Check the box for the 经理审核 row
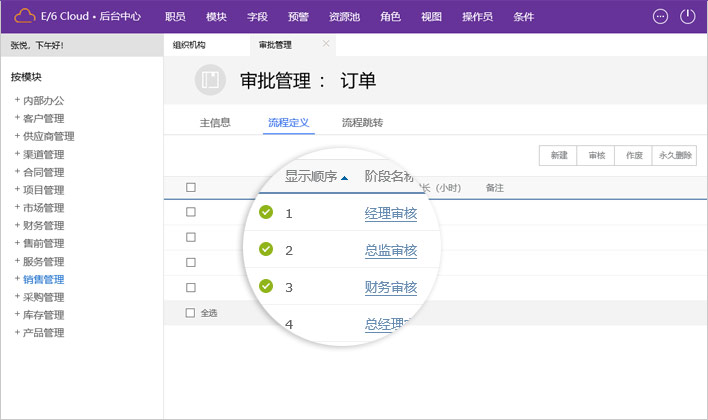Screen dimensions: 708x420 coord(191,212)
